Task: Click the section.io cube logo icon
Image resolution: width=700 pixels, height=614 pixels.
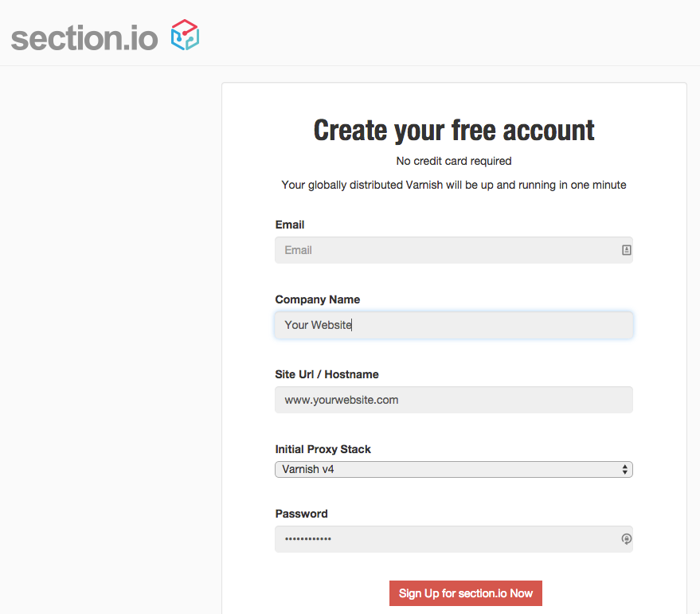Action: 185,35
